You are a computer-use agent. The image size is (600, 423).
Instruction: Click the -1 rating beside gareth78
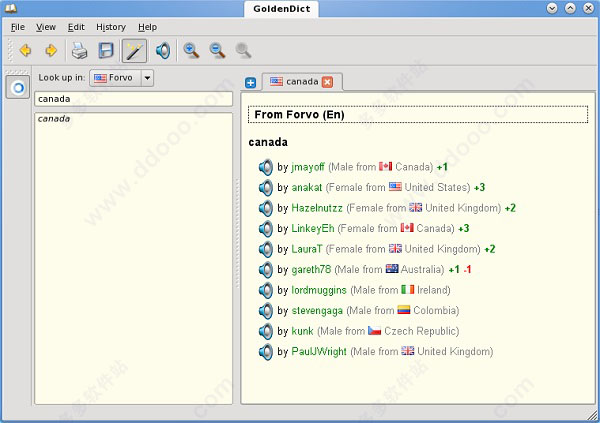467,270
